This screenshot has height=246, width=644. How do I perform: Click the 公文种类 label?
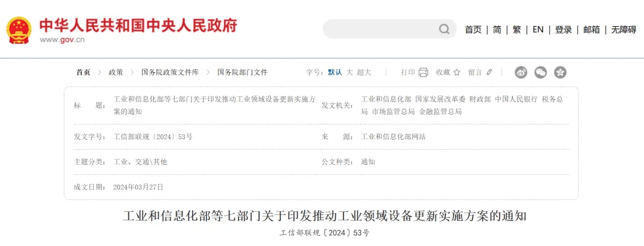(338, 162)
